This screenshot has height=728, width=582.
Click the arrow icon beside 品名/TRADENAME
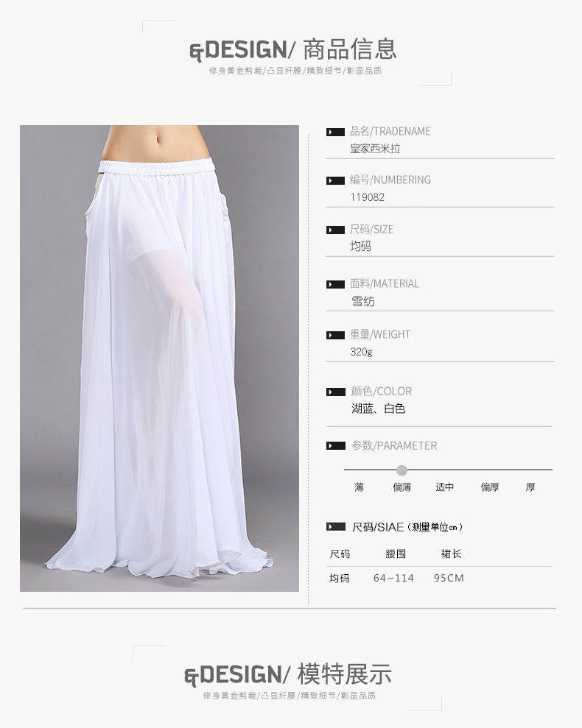pyautogui.click(x=335, y=132)
